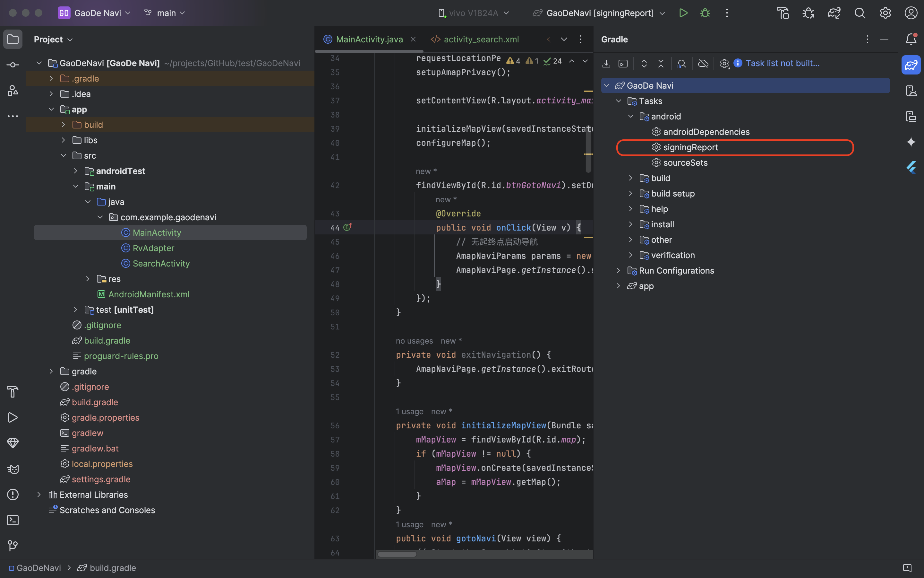Collapse all Gradle tree nodes
Viewport: 924px width, 578px height.
coord(661,64)
